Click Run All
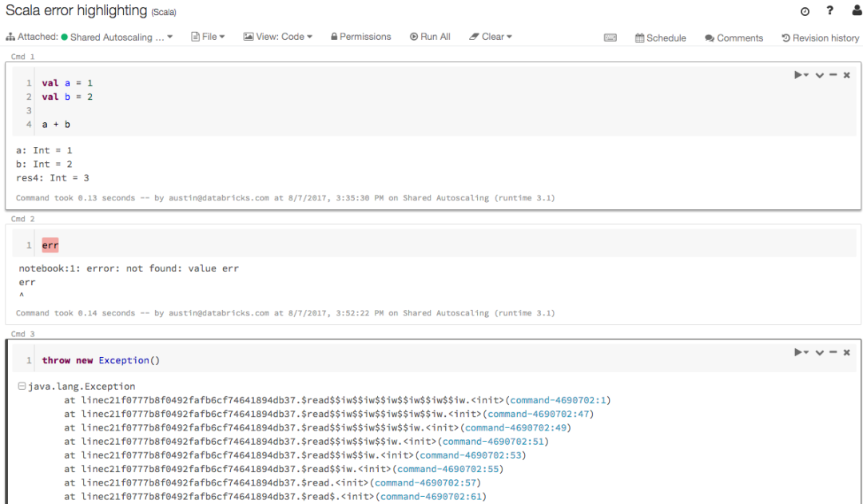Screen dimensions: 863x504 [430, 36]
